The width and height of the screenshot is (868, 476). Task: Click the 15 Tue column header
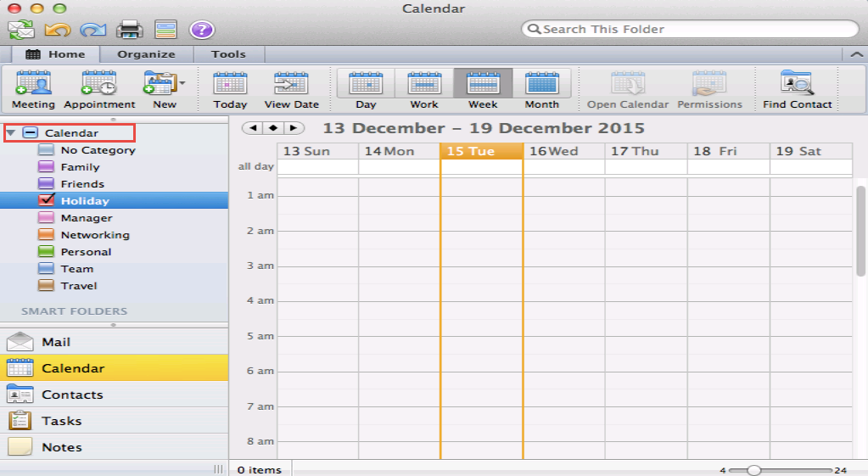(x=482, y=151)
